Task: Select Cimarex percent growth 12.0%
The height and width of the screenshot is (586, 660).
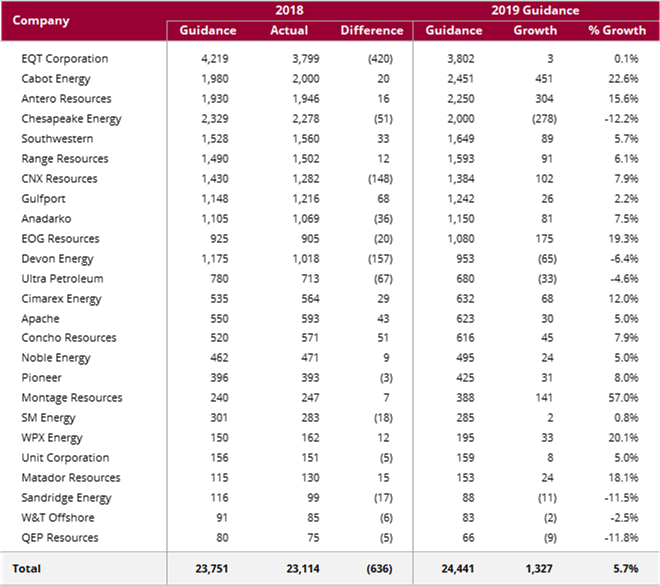Action: tap(623, 299)
